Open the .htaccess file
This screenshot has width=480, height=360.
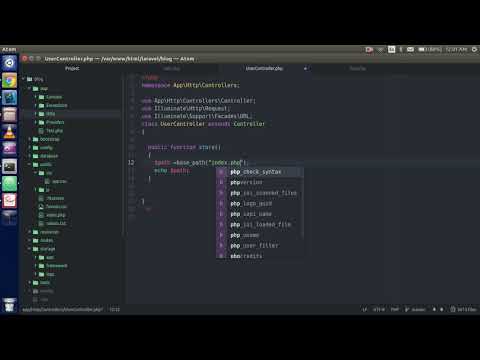(x=55, y=198)
